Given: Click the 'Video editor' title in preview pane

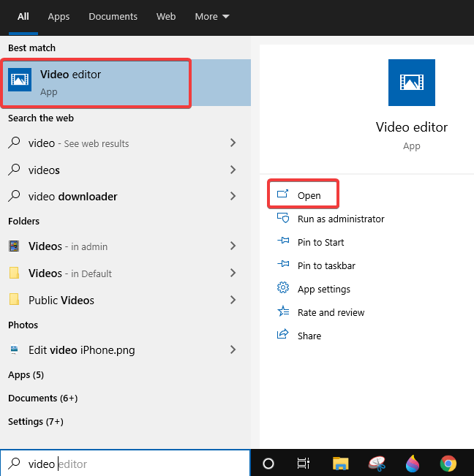Looking at the screenshot, I should click(411, 127).
